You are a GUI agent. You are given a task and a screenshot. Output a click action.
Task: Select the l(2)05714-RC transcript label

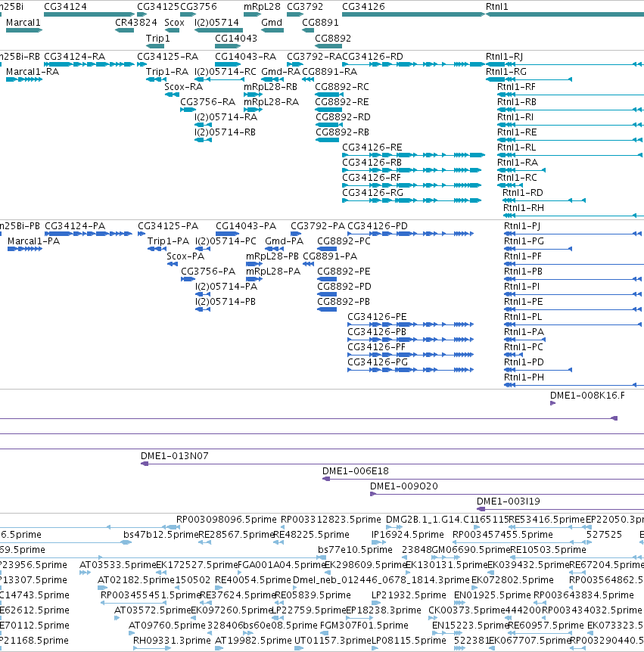coord(226,72)
